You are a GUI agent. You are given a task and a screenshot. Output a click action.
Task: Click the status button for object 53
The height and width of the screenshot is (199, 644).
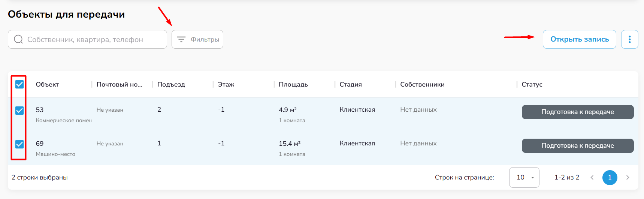[577, 112]
